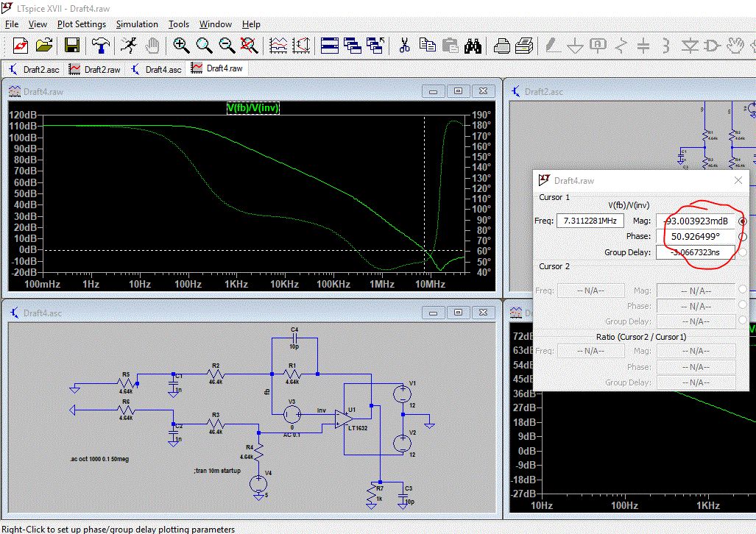Close the Draft4.raw cursor dialog
756x534 pixels.
pos(738,180)
